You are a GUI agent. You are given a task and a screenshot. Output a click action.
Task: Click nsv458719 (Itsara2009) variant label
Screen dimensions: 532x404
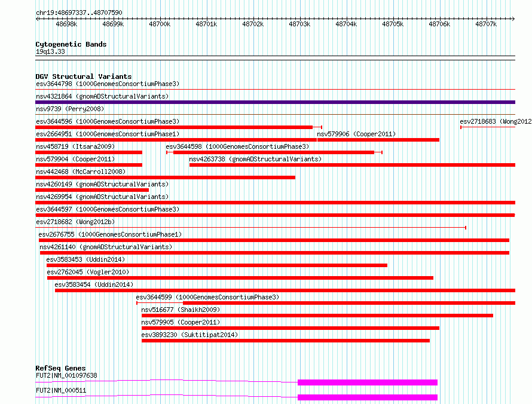pos(75,146)
